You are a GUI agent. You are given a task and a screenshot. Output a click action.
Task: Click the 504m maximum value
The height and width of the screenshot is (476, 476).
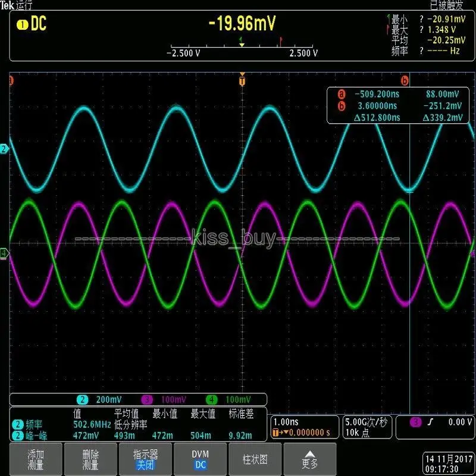pos(201,436)
